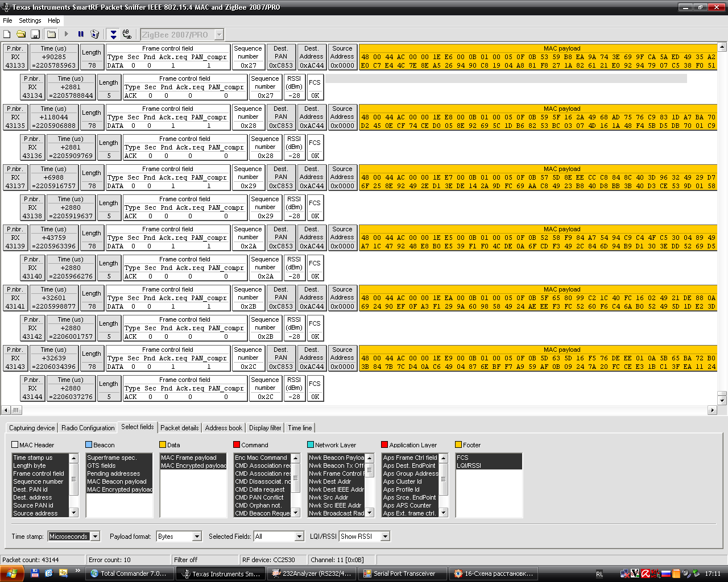This screenshot has width=728, height=582.
Task: Clear captured packets with trash icon
Action: (x=95, y=34)
